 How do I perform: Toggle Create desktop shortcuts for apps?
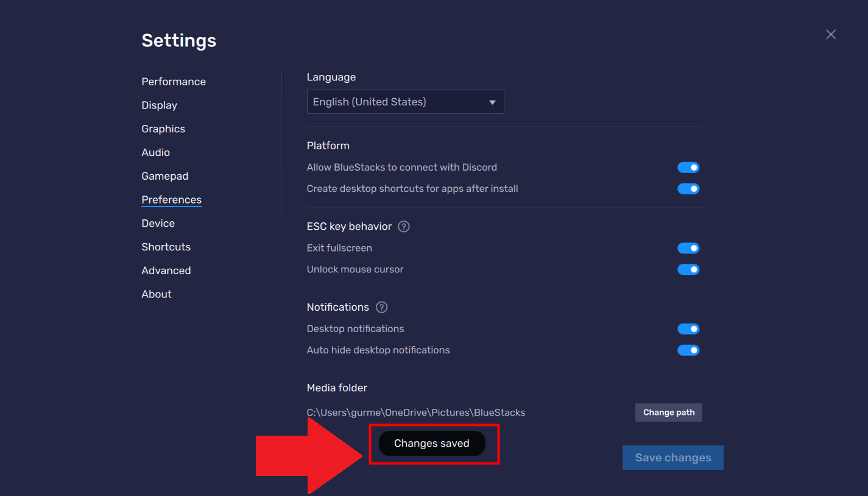[x=688, y=189]
